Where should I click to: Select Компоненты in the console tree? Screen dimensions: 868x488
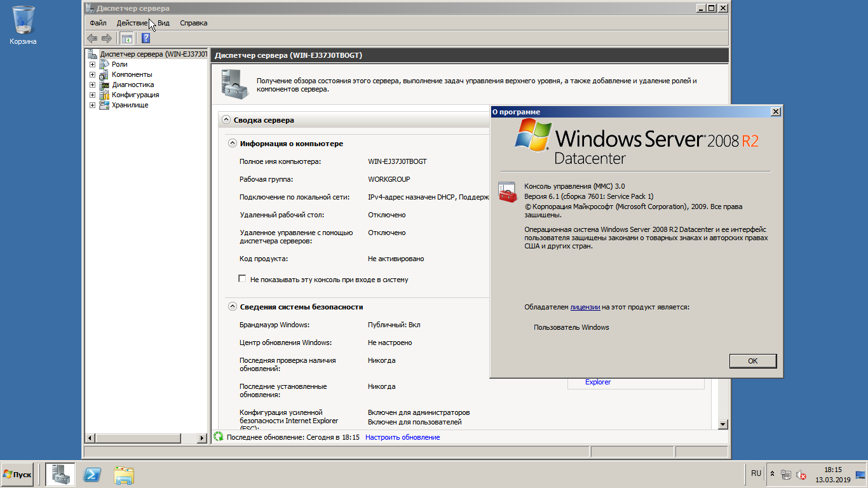(x=132, y=74)
